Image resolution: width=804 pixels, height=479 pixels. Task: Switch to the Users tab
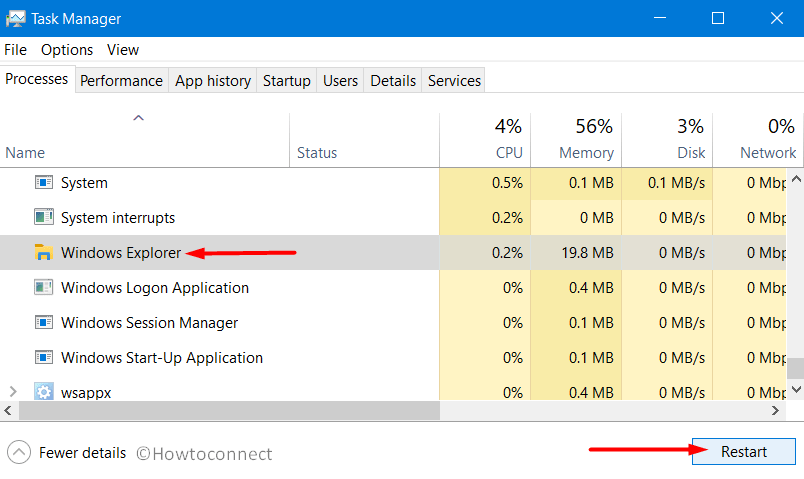tap(340, 81)
